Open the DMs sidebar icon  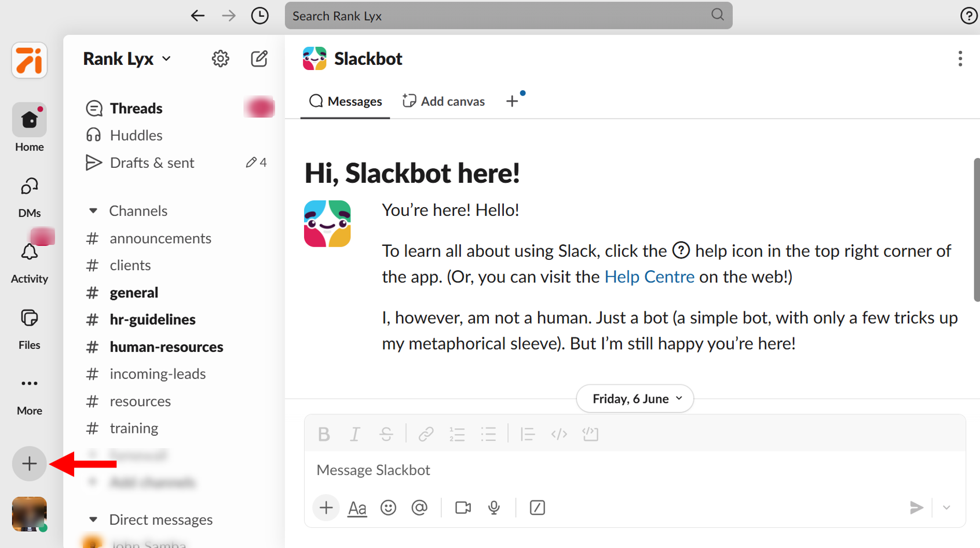(29, 186)
